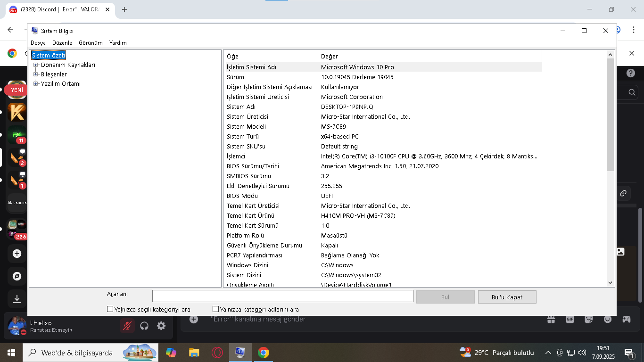Image resolution: width=644 pixels, height=362 pixels.
Task: Click Discord message bar plus attachment icon
Action: (194, 319)
